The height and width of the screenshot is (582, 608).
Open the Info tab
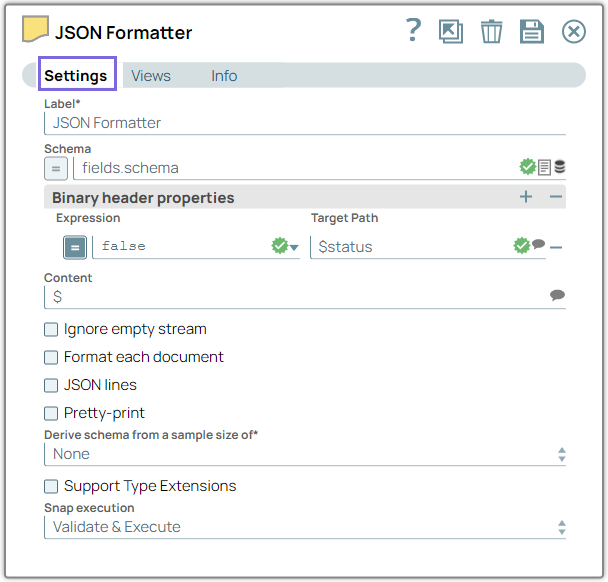[224, 76]
